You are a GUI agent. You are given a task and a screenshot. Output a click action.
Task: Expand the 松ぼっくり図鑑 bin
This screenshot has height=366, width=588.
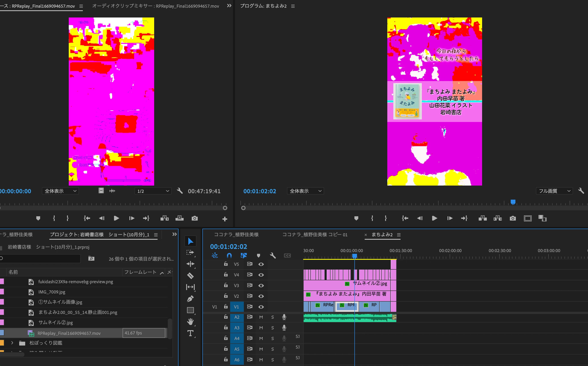pos(12,343)
